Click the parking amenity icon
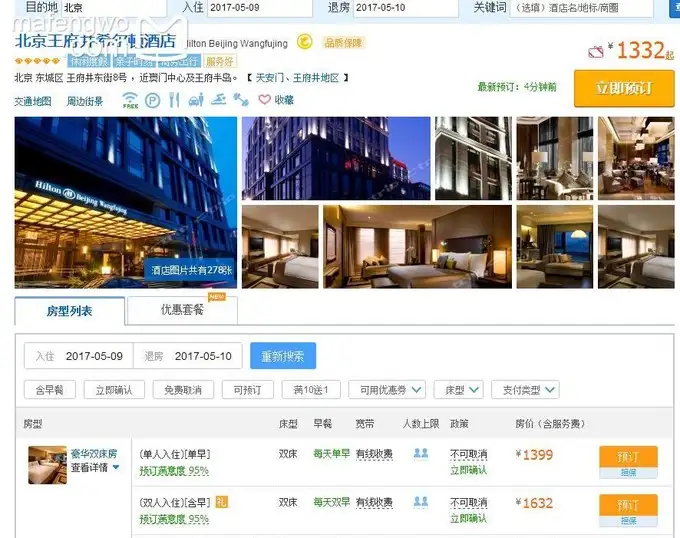Viewport: 680px width, 538px height. (152, 101)
